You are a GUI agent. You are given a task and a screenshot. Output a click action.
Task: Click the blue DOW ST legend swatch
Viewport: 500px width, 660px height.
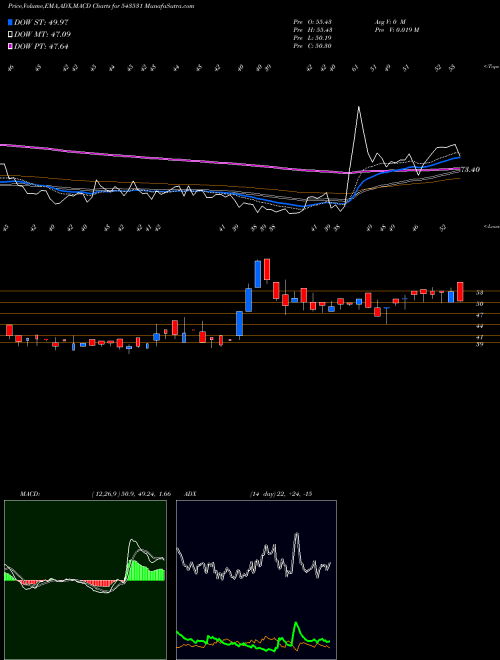10,22
